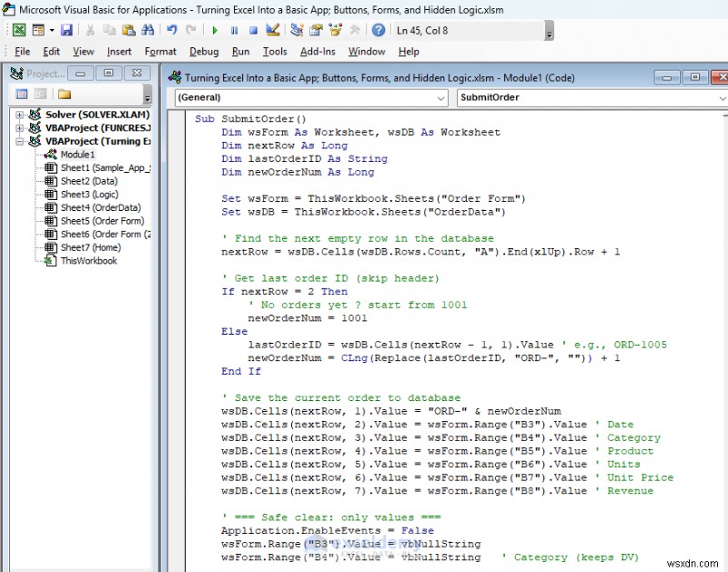Open VBA Help question mark icon
The image size is (728, 572).
(x=379, y=30)
